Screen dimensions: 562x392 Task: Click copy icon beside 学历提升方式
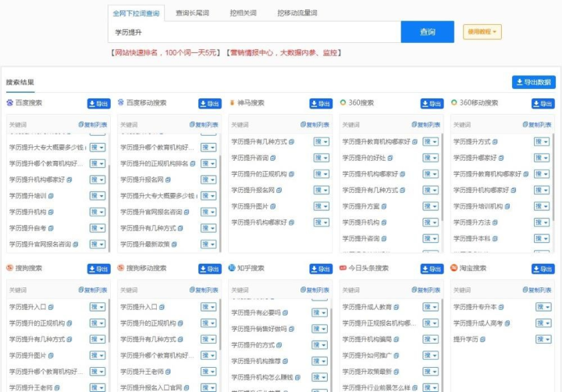click(495, 141)
